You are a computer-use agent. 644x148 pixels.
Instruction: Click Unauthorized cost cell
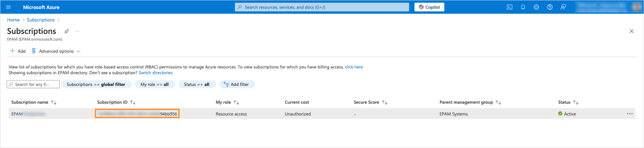(298, 114)
